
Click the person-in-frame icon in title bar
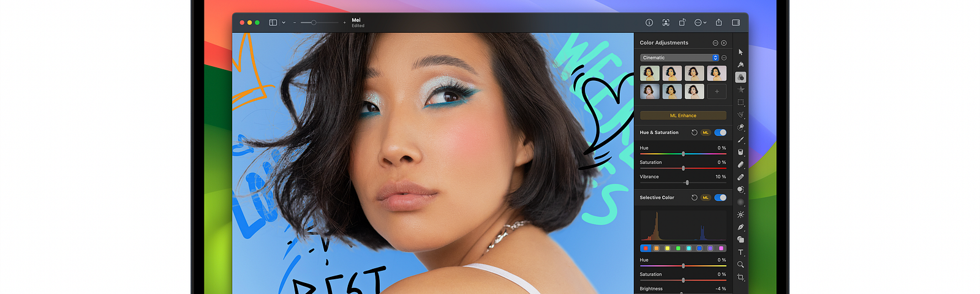click(666, 23)
